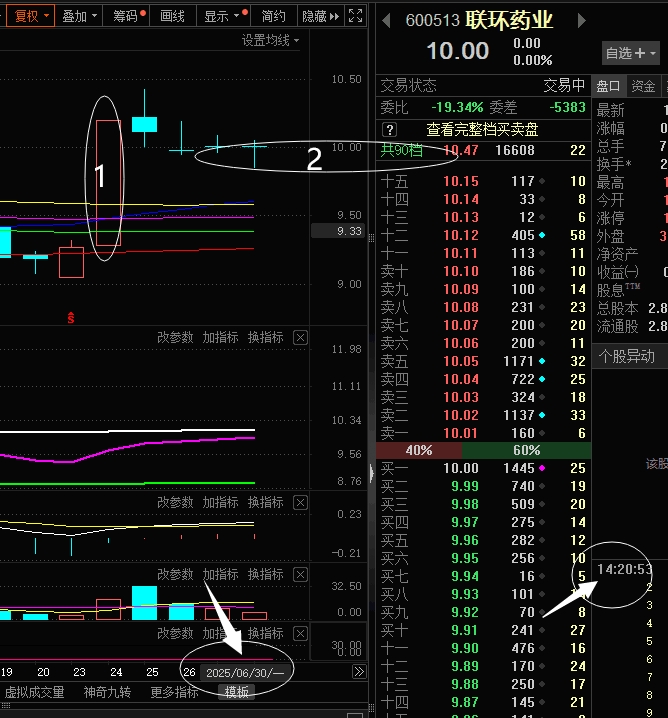This screenshot has height=718, width=668.
Task: Click the 委比 -19.34% value
Action: 457,108
